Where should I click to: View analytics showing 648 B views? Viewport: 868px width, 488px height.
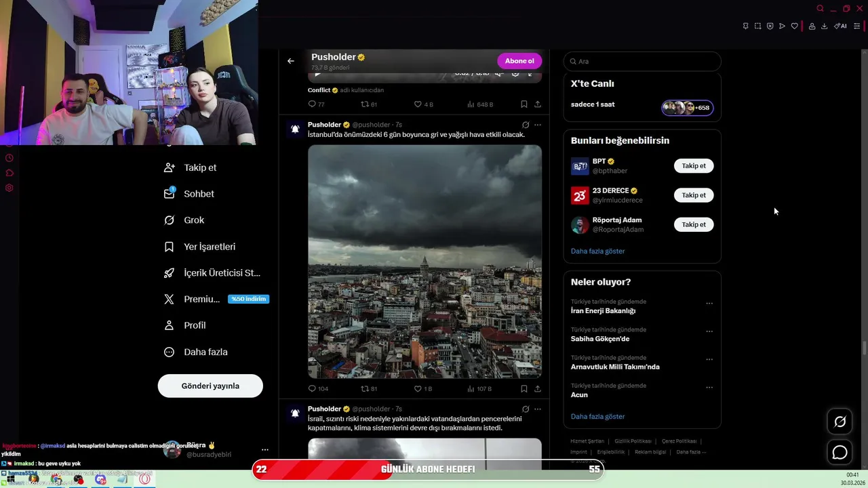tap(480, 104)
